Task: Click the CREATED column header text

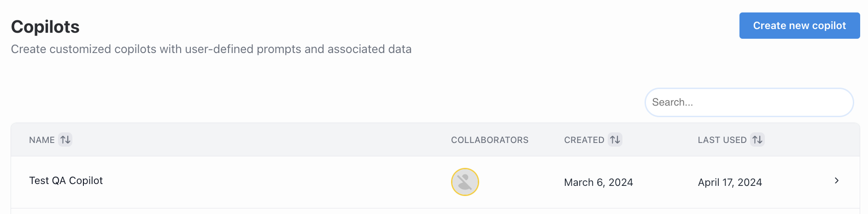Action: (x=584, y=140)
